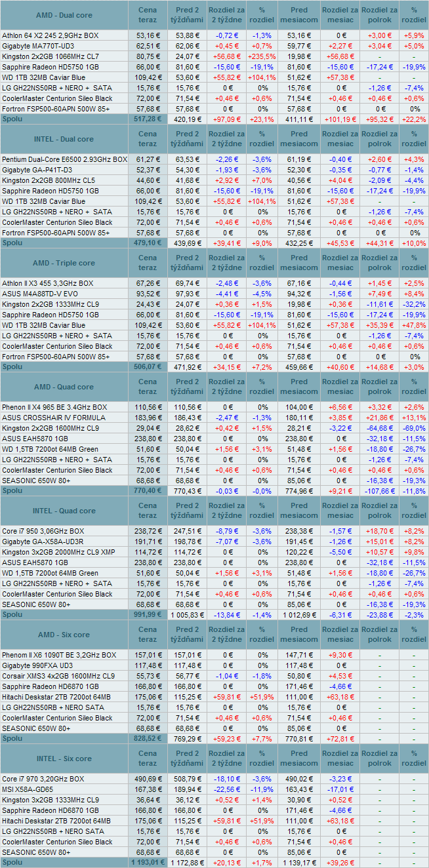Select the 'Gigabyte 990FXA UD3' product name
The image size is (429, 868).
37,665
